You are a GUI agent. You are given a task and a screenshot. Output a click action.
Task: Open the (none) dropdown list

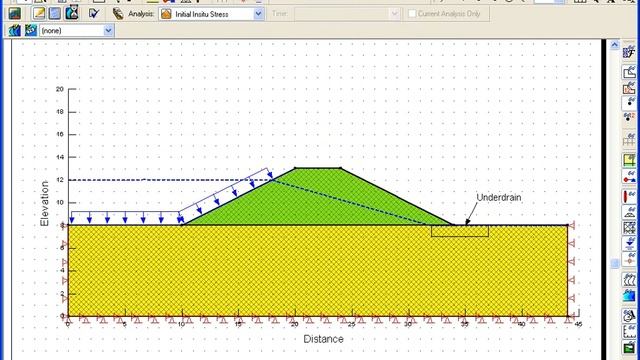tap(76, 31)
